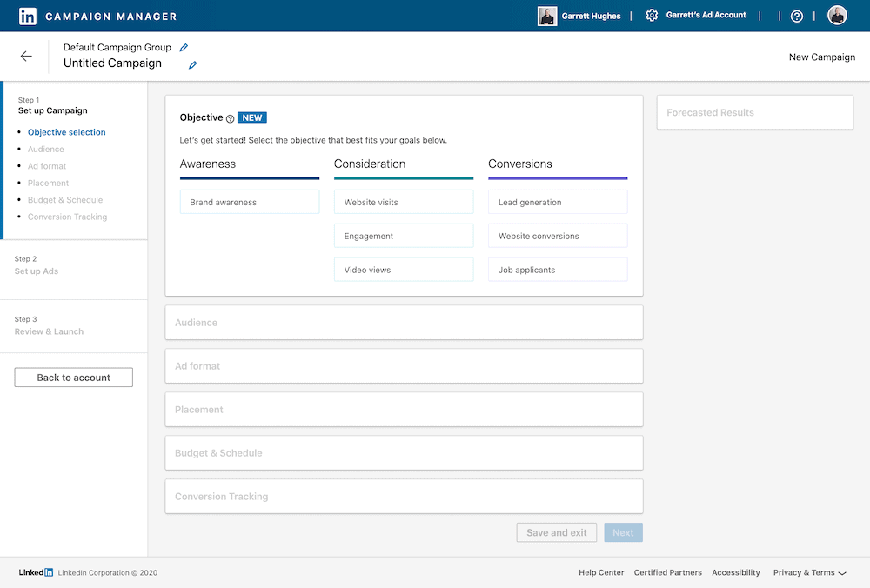The image size is (870, 588).
Task: Go back using the left arrow
Action: coord(26,56)
